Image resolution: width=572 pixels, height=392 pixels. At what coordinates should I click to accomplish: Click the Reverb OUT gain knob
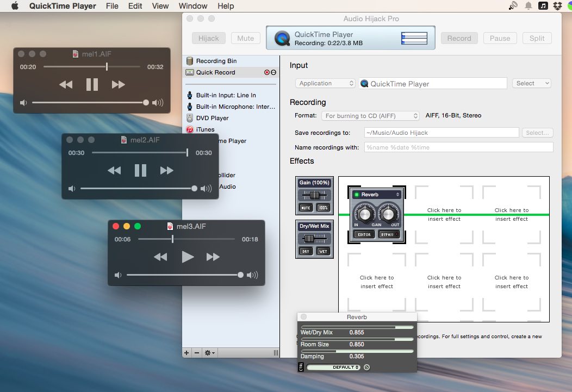pyautogui.click(x=389, y=214)
